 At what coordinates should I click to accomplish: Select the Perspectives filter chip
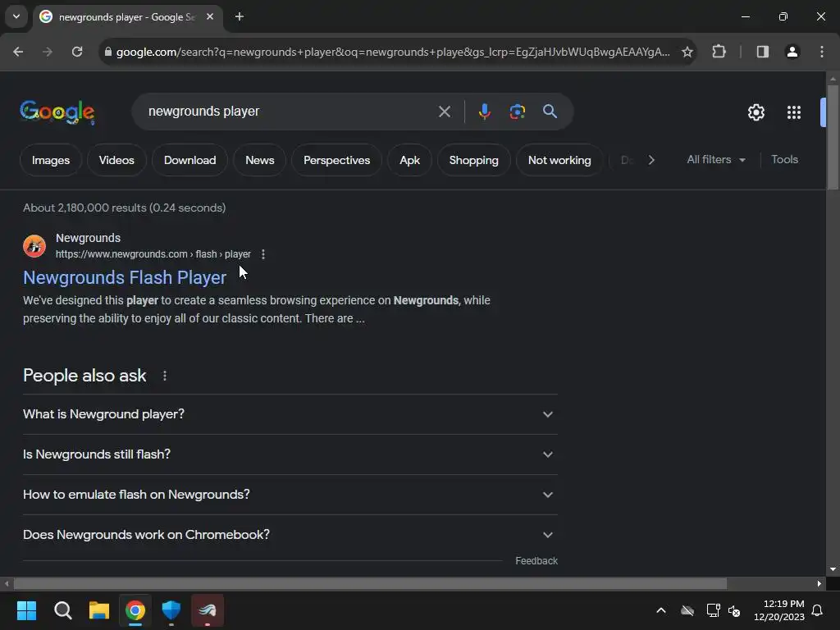[x=336, y=160]
